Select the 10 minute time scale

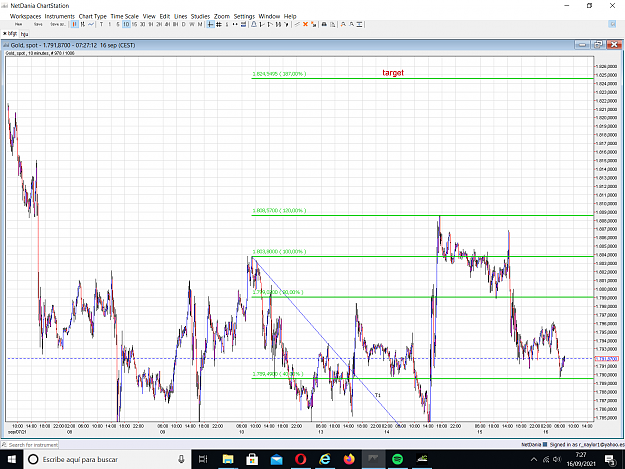pyautogui.click(x=126, y=24)
